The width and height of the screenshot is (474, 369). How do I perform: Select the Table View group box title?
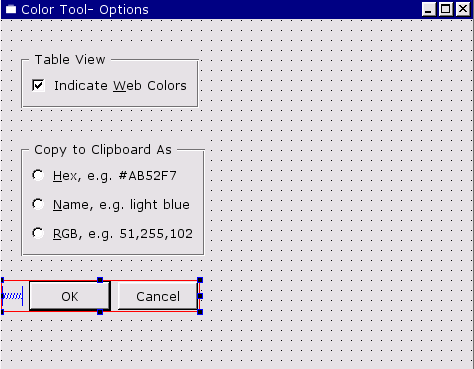[70, 60]
